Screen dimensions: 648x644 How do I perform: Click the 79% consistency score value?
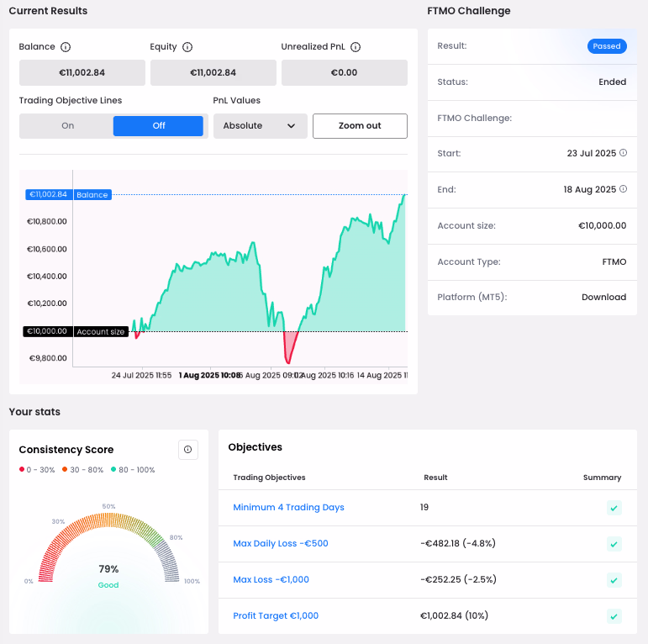108,569
